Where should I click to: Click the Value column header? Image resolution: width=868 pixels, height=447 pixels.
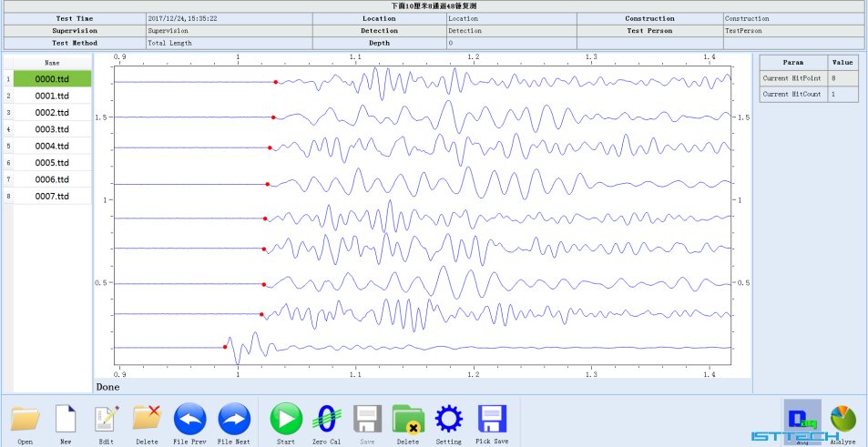843,63
